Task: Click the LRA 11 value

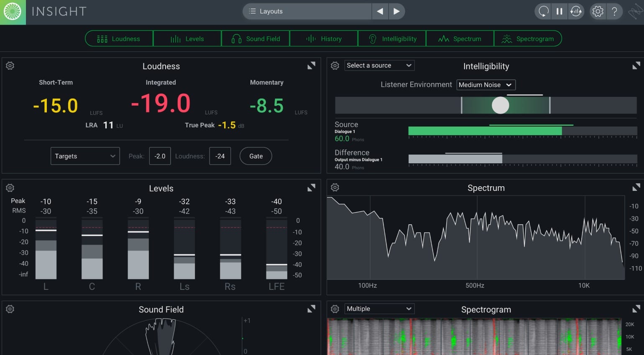Action: point(108,125)
